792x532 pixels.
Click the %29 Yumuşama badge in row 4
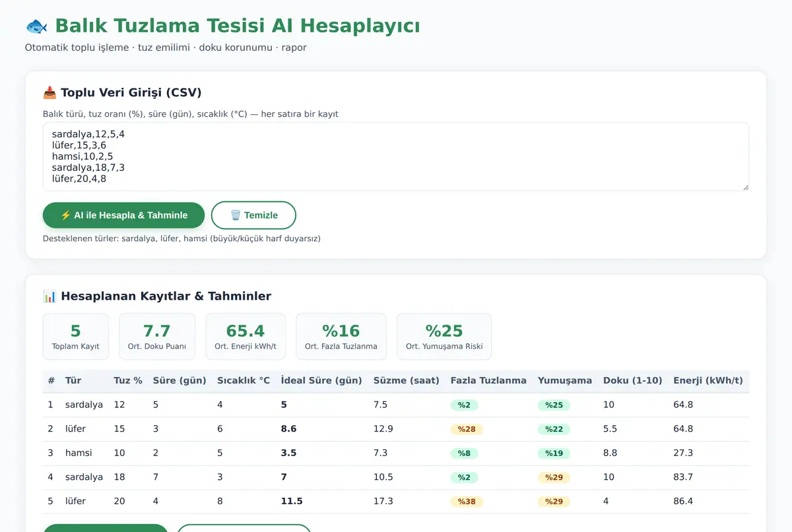554,477
